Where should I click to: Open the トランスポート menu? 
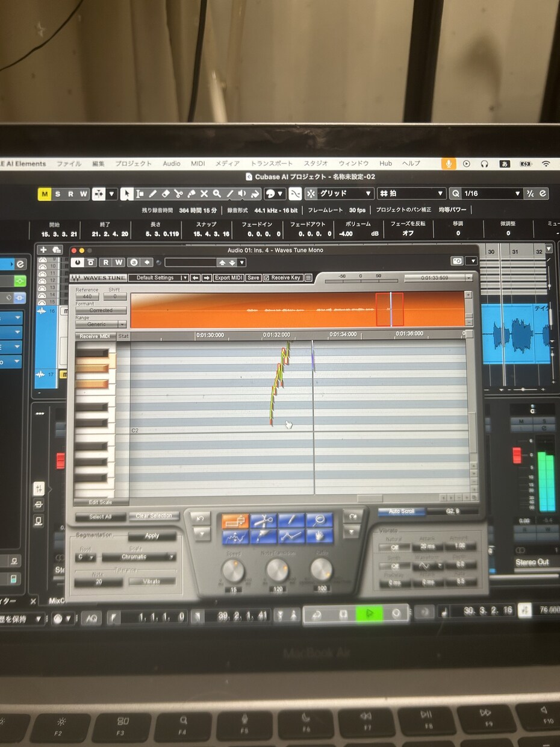pyautogui.click(x=272, y=163)
